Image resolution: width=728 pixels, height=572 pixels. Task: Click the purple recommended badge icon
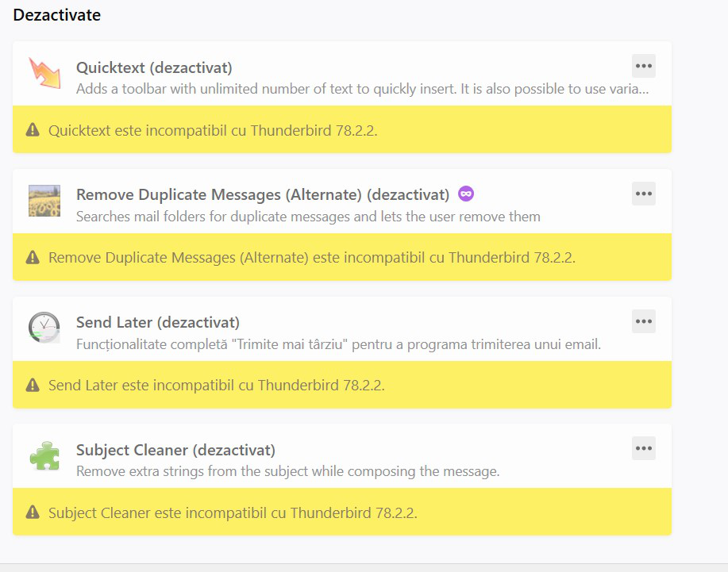point(466,194)
